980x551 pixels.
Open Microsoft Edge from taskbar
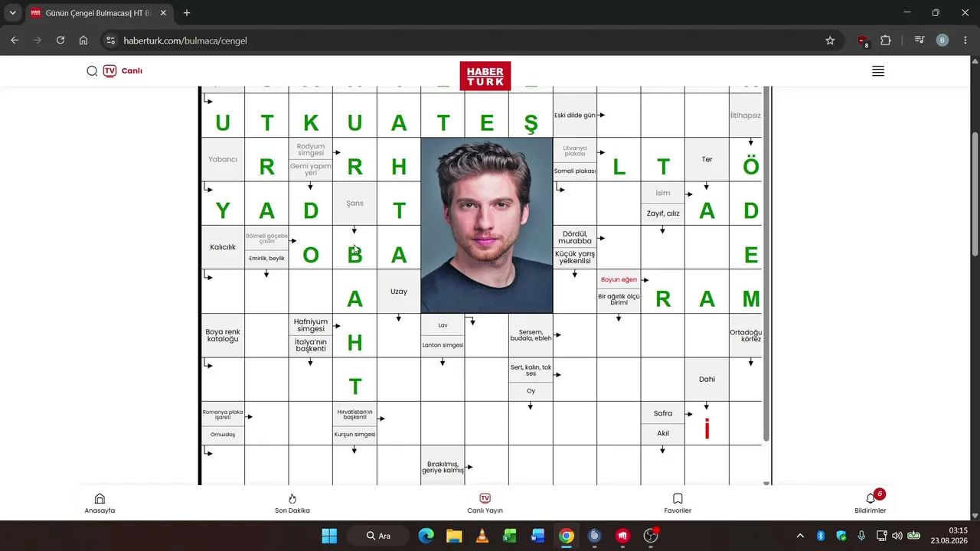point(426,536)
